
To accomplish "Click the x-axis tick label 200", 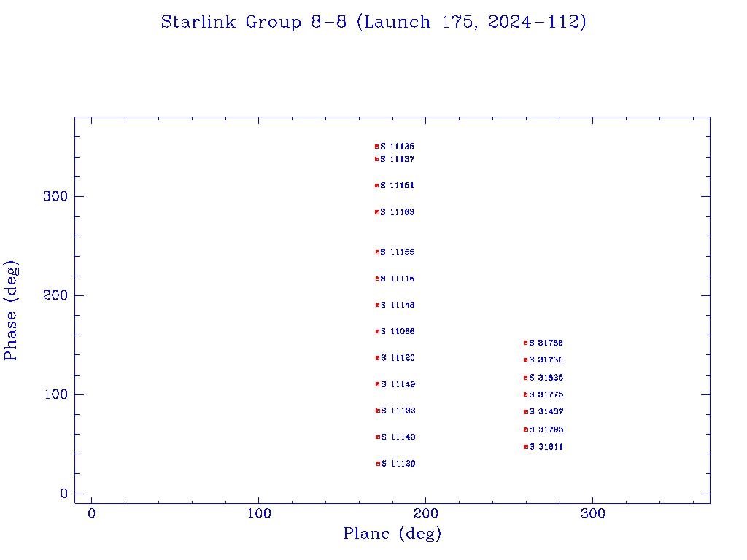I will (x=426, y=513).
